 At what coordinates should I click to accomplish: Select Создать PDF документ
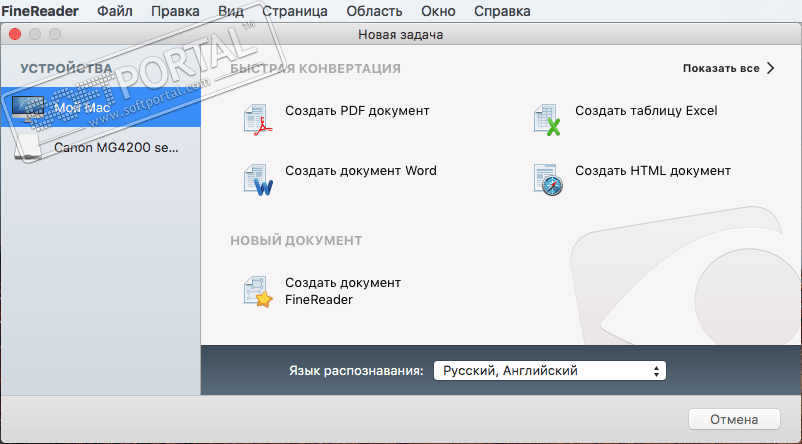pyautogui.click(x=357, y=110)
